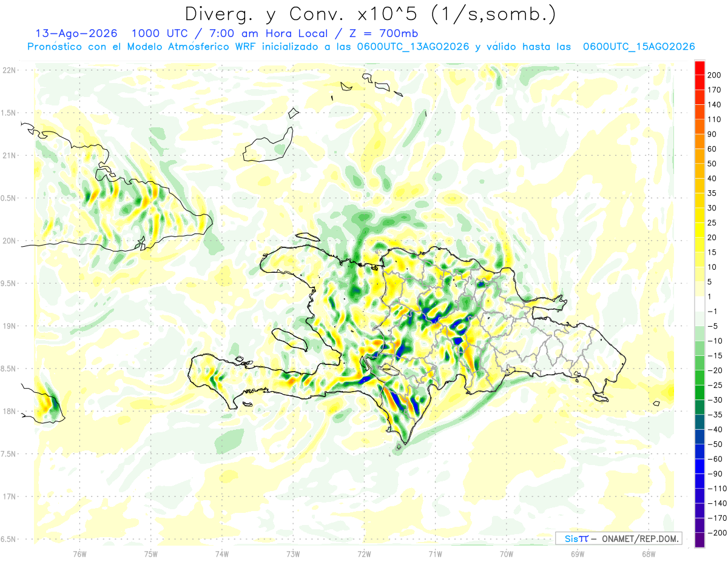728x562 pixels.
Task: Click the "SisTT – ONAMET/REP.DOM." credit label
Action: click(x=618, y=538)
